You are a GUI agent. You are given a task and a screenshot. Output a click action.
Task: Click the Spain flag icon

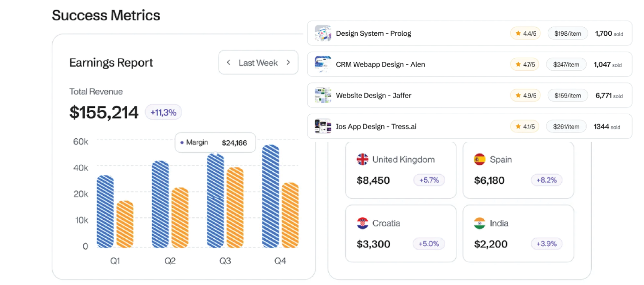tap(479, 160)
